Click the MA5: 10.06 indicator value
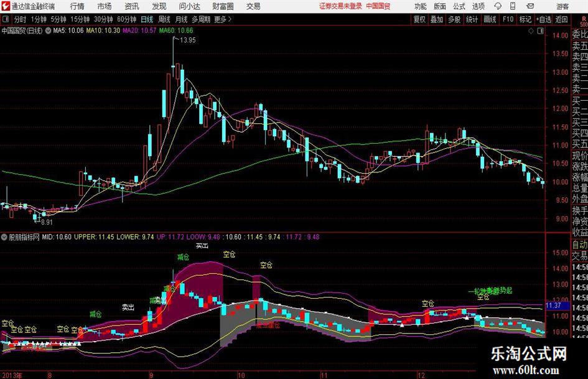The width and height of the screenshot is (588, 379). (x=68, y=30)
